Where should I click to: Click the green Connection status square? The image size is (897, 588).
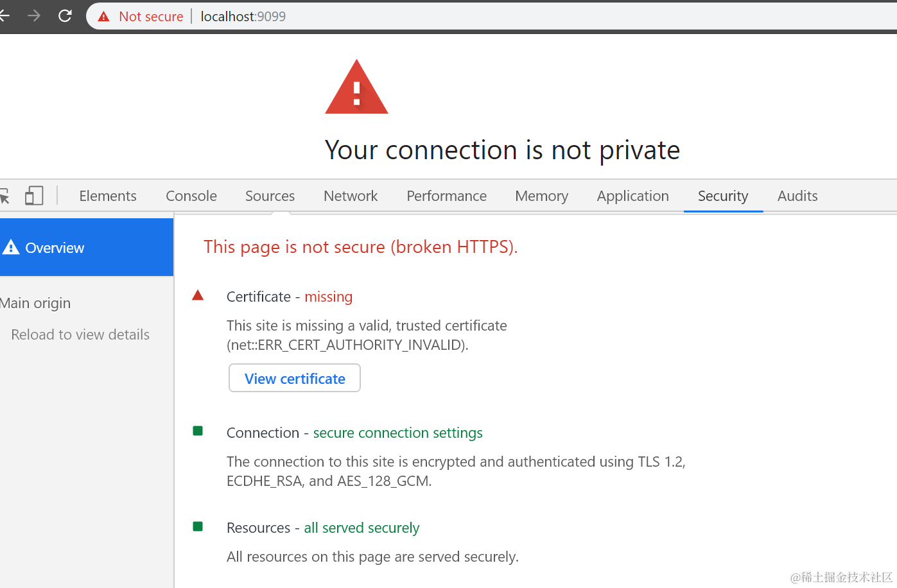point(198,431)
